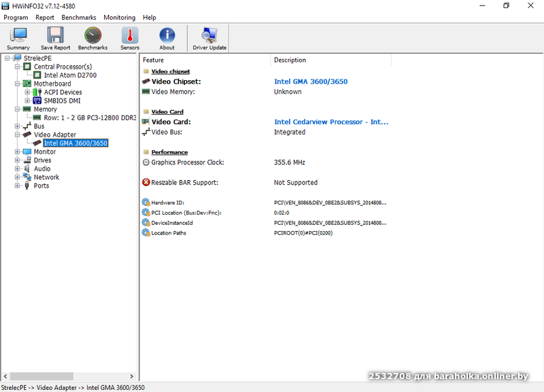544x392 pixels.
Task: Click the tree scrollbar left arrow
Action: point(5,376)
